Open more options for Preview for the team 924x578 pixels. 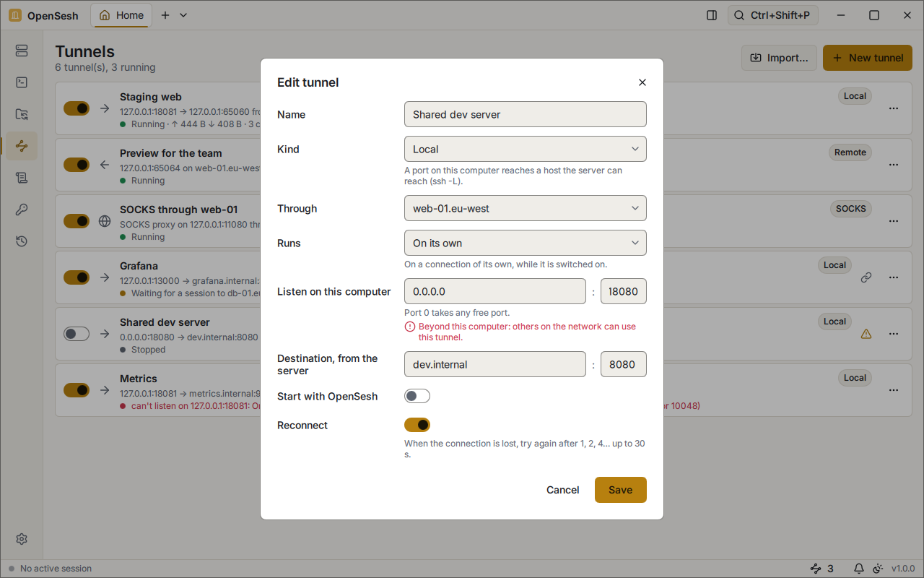(894, 165)
